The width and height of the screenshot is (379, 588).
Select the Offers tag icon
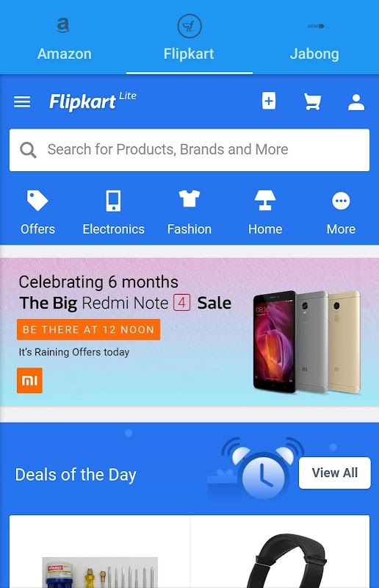pyautogui.click(x=37, y=201)
